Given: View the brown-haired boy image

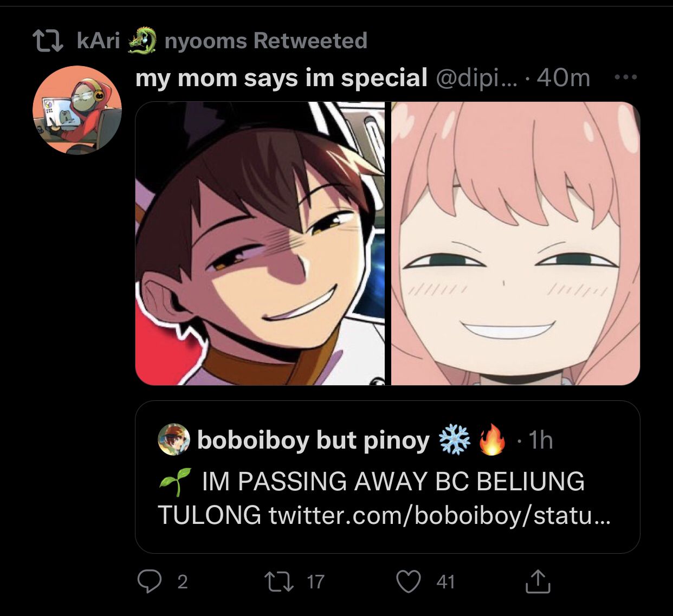Looking at the screenshot, I should coord(260,243).
